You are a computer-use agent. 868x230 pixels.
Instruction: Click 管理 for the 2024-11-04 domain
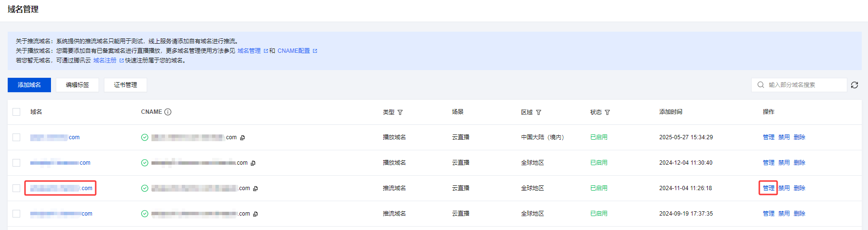coord(768,188)
